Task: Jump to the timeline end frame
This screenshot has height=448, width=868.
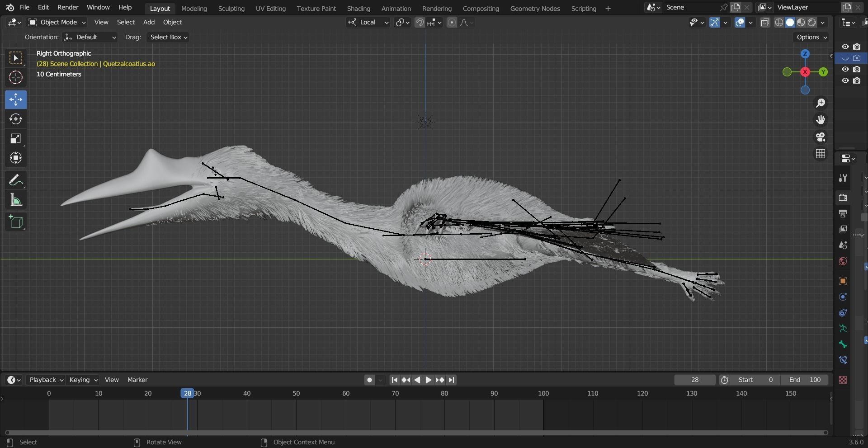Action: pos(451,380)
